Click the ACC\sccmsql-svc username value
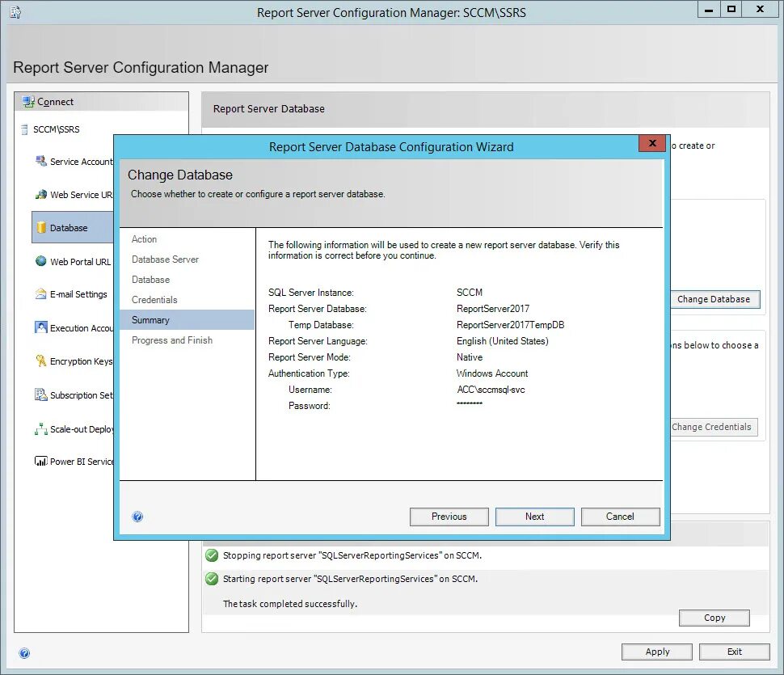This screenshot has height=675, width=784. pyautogui.click(x=491, y=390)
